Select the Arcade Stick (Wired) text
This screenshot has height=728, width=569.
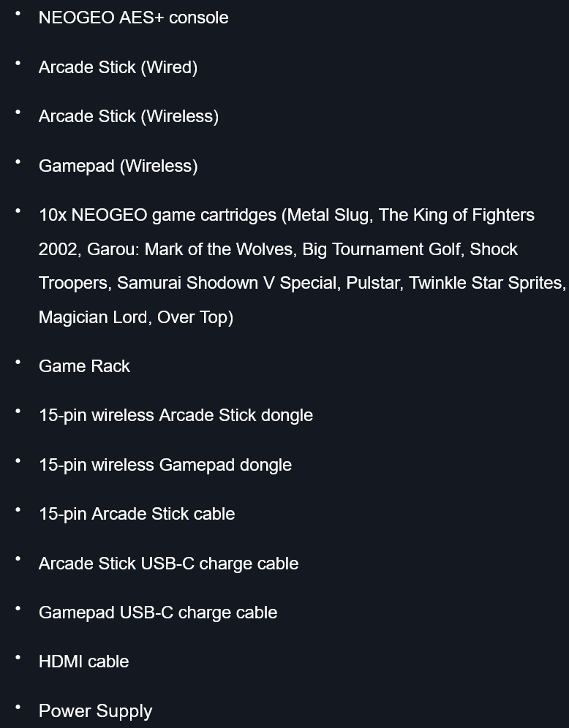point(118,67)
